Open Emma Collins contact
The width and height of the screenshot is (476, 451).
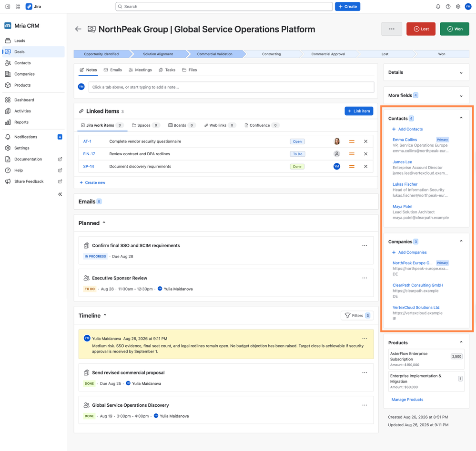point(405,140)
